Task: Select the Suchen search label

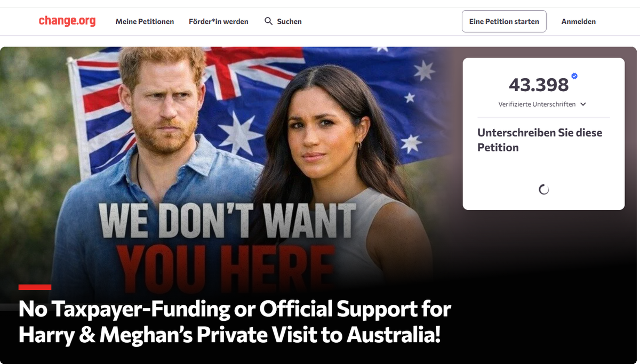Action: [290, 21]
